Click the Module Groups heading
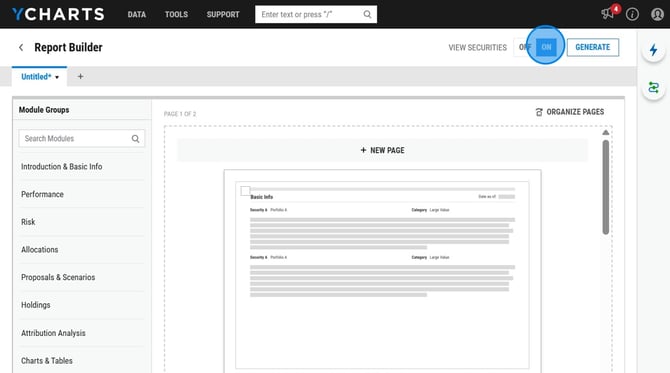Screen dimensions: 670x373 click(x=44, y=110)
